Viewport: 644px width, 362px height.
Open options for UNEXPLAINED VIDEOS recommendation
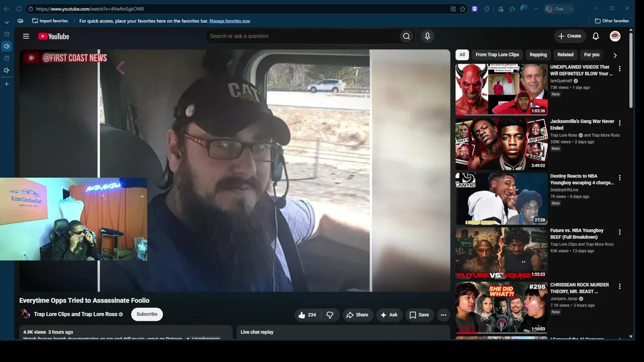[x=619, y=68]
